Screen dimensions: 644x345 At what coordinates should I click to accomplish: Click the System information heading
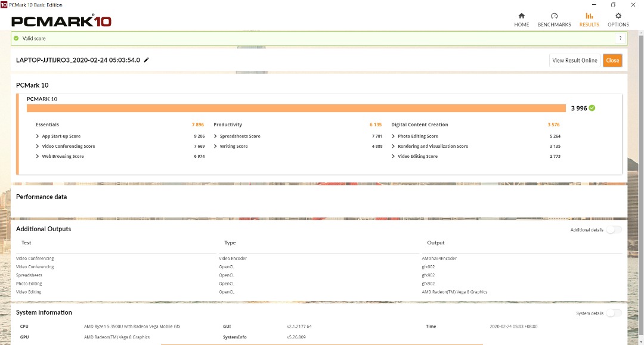[44, 312]
